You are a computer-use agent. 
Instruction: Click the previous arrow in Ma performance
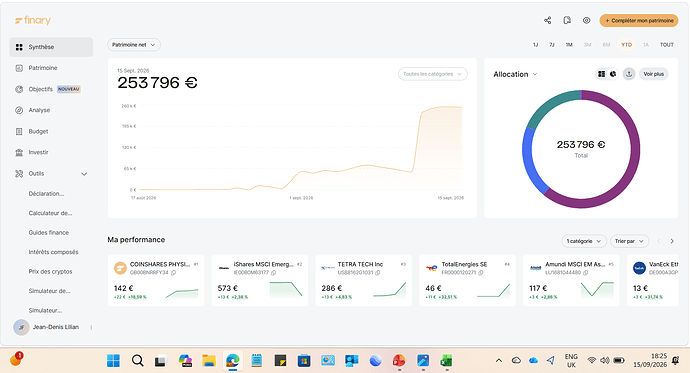click(x=659, y=241)
